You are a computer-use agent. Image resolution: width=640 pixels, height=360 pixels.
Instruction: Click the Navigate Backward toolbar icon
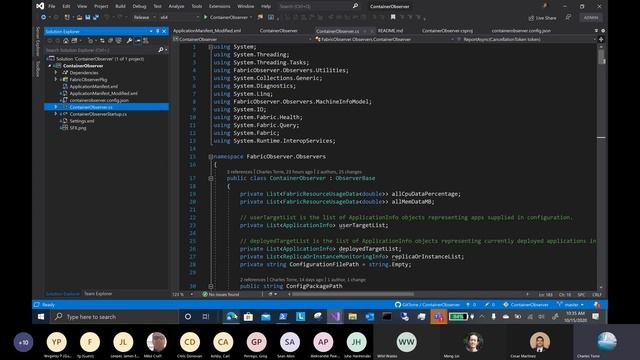click(x=43, y=18)
